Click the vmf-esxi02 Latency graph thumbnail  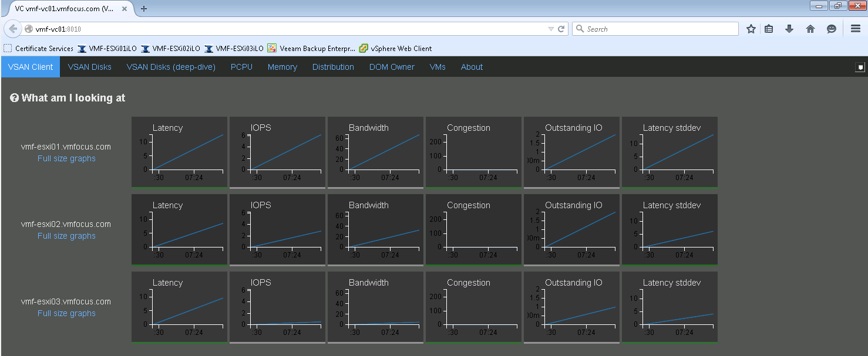click(179, 229)
